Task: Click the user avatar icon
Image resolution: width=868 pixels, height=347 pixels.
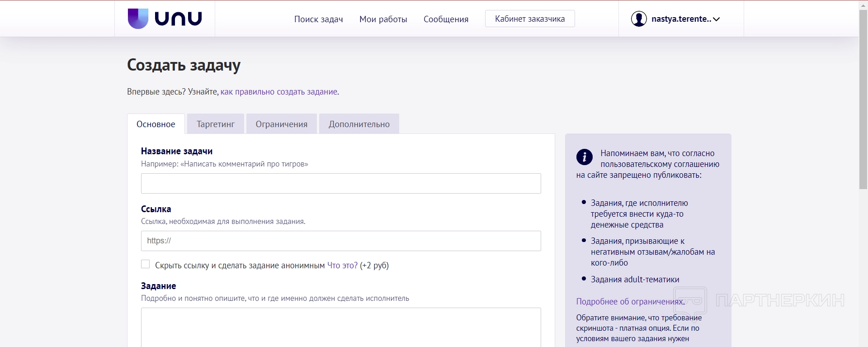Action: (x=639, y=19)
